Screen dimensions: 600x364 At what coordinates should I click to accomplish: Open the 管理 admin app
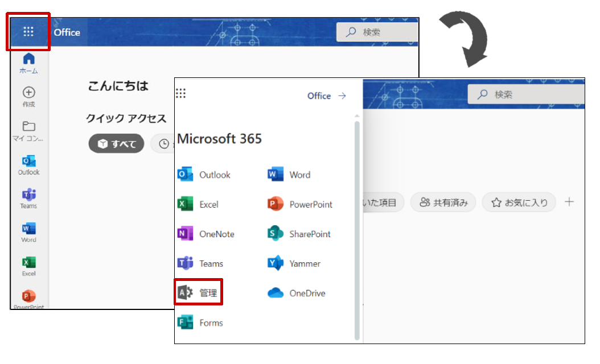[x=198, y=293]
